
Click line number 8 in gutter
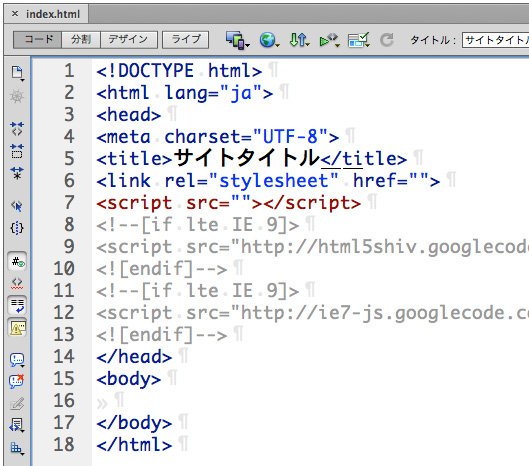coord(69,224)
